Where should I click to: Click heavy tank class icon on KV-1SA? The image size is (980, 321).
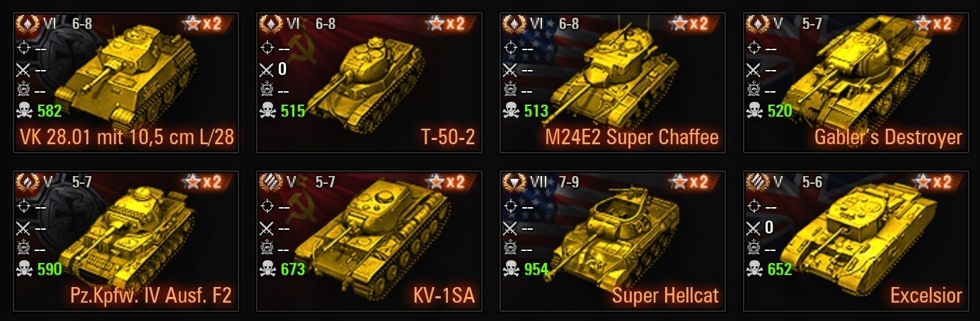pyautogui.click(x=270, y=182)
